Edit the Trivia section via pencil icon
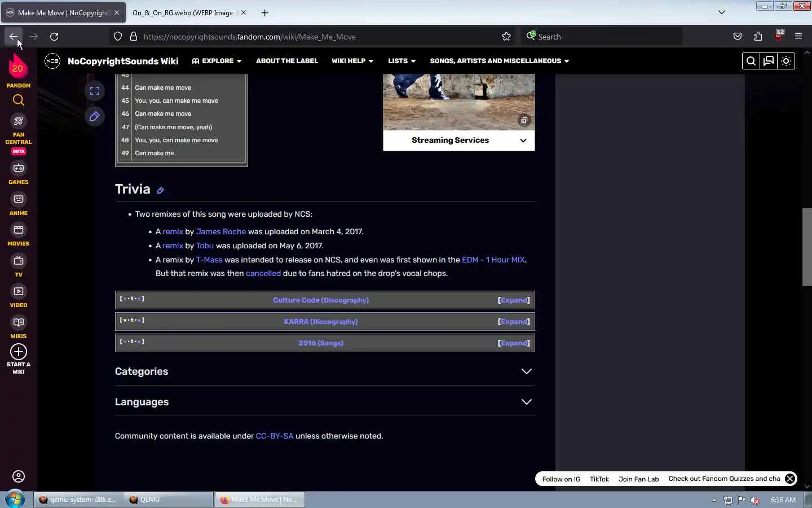The width and height of the screenshot is (812, 508). pyautogui.click(x=161, y=190)
